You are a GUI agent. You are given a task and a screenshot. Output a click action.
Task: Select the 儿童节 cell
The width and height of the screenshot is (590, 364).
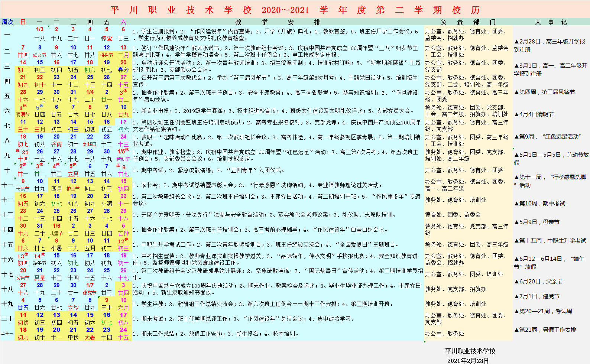56,233
